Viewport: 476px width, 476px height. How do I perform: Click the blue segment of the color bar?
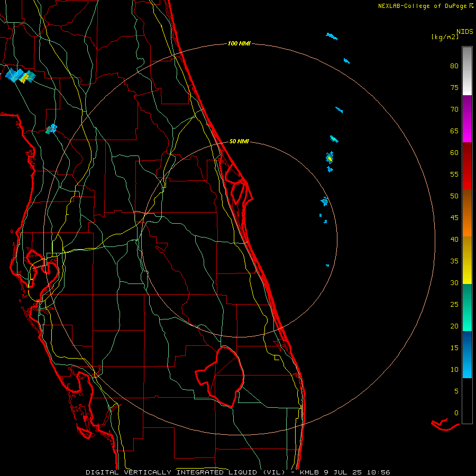[467, 354]
